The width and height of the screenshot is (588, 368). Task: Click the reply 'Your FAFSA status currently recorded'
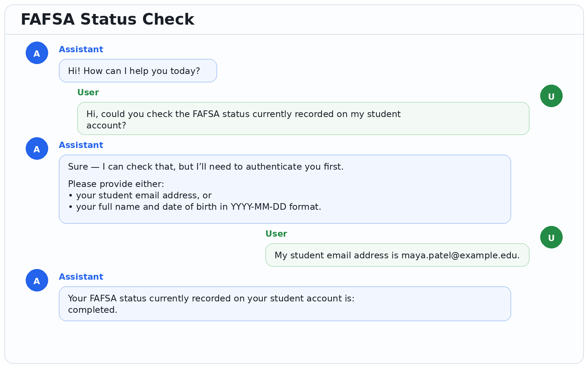285,304
